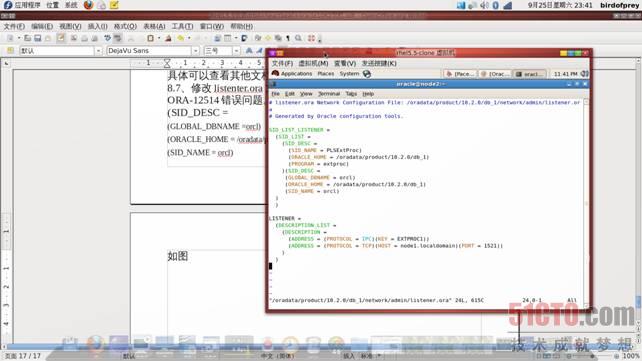Click the OpenOffice vertical scrollbar thumb
The height and width of the screenshot is (361, 642).
(638, 302)
